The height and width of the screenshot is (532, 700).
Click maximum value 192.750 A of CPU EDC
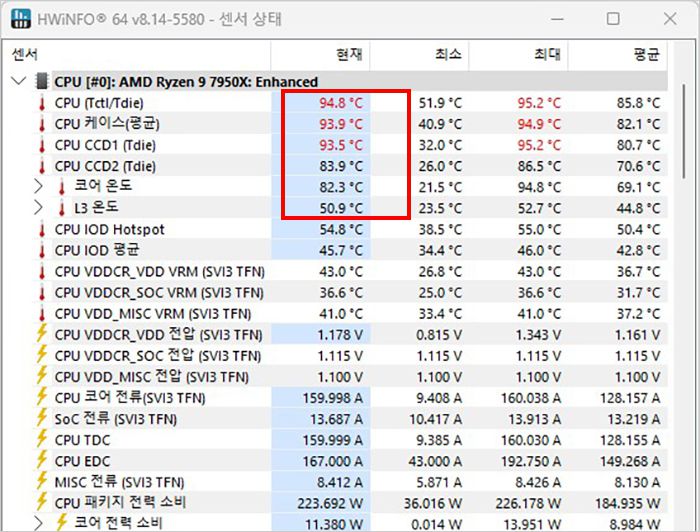pyautogui.click(x=531, y=461)
